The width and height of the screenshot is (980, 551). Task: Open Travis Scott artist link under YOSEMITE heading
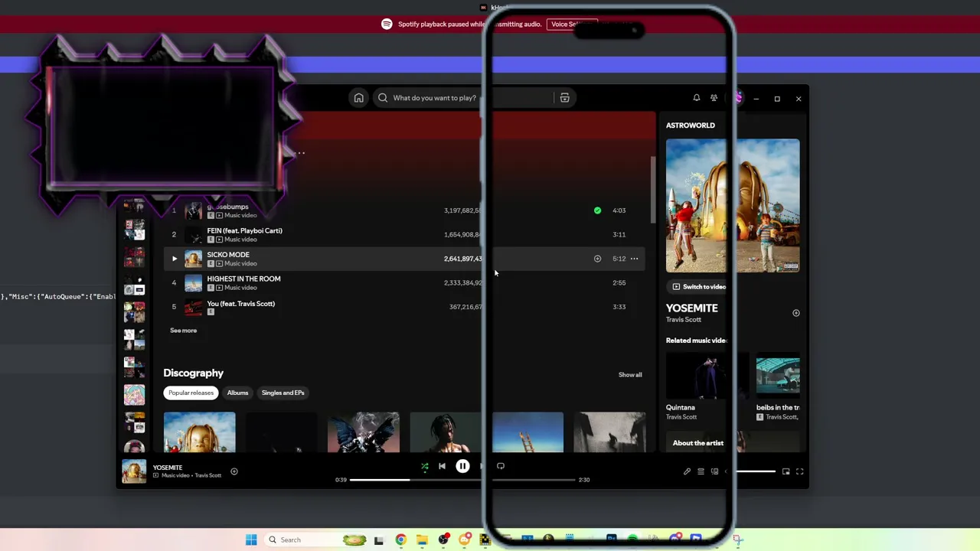[x=683, y=320]
